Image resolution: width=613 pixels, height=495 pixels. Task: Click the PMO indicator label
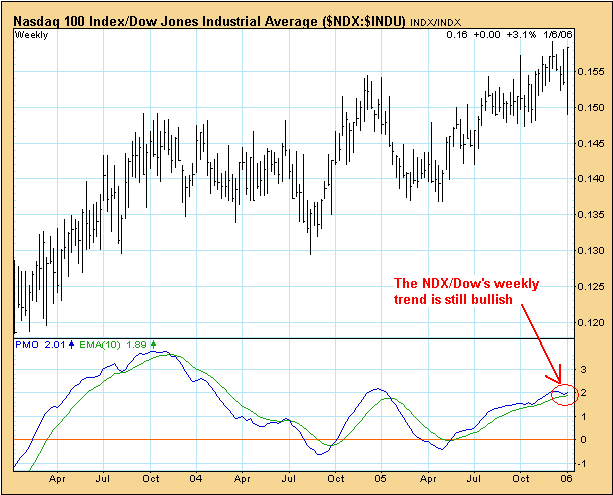(x=27, y=346)
